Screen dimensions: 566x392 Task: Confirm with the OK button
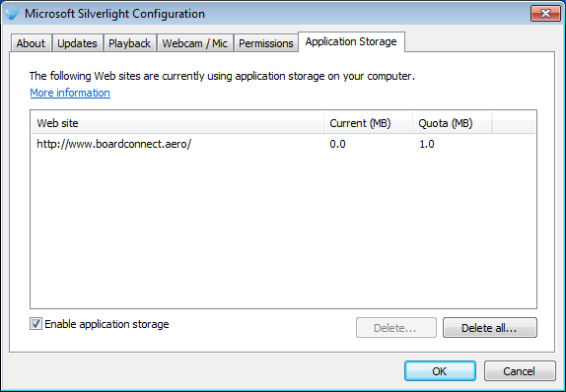click(440, 370)
